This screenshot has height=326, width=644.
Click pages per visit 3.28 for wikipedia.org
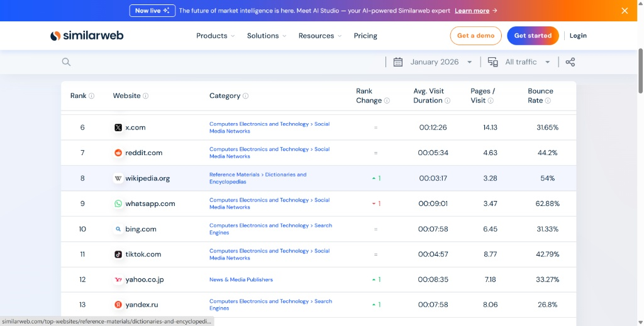point(491,178)
